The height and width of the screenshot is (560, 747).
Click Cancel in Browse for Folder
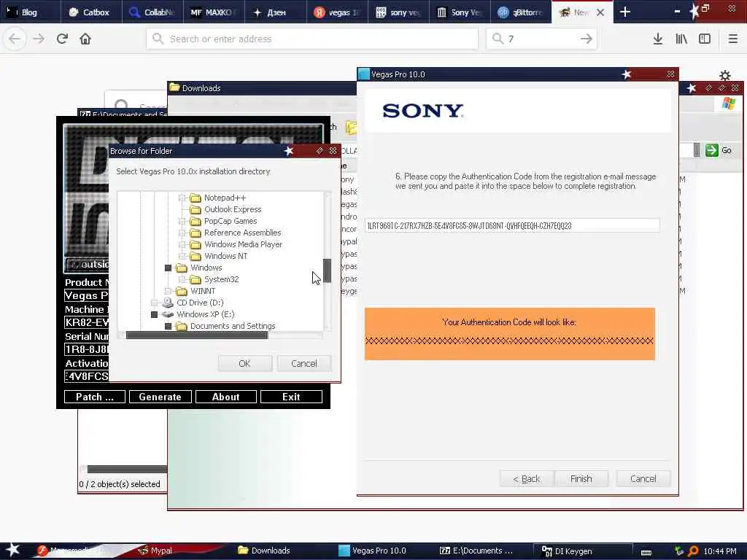pos(304,363)
